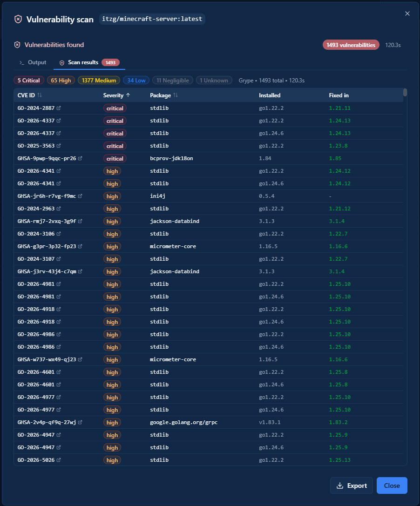Click high badge in GHSA-jr6h-r7vg-f9mc row

[x=112, y=196]
